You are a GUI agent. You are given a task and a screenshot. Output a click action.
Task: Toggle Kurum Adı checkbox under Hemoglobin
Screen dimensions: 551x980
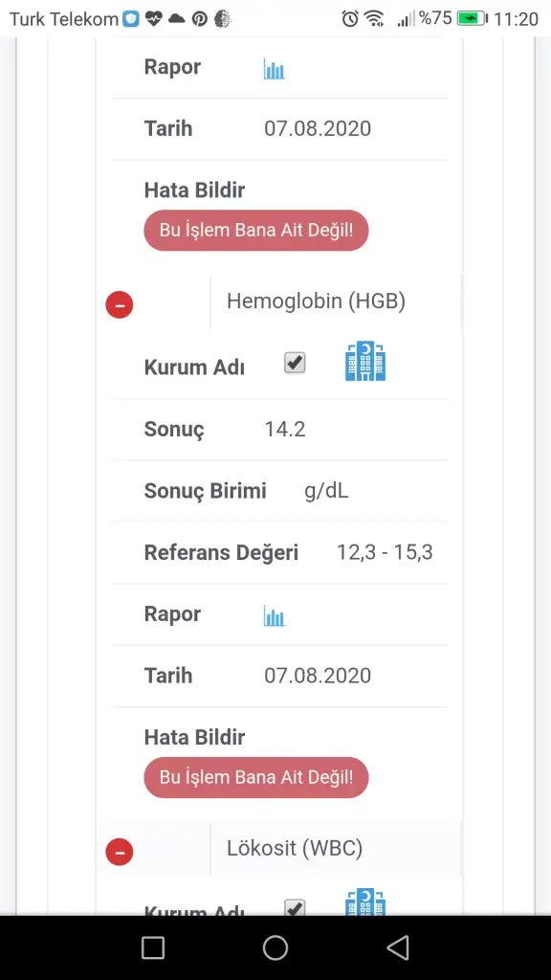coord(295,363)
